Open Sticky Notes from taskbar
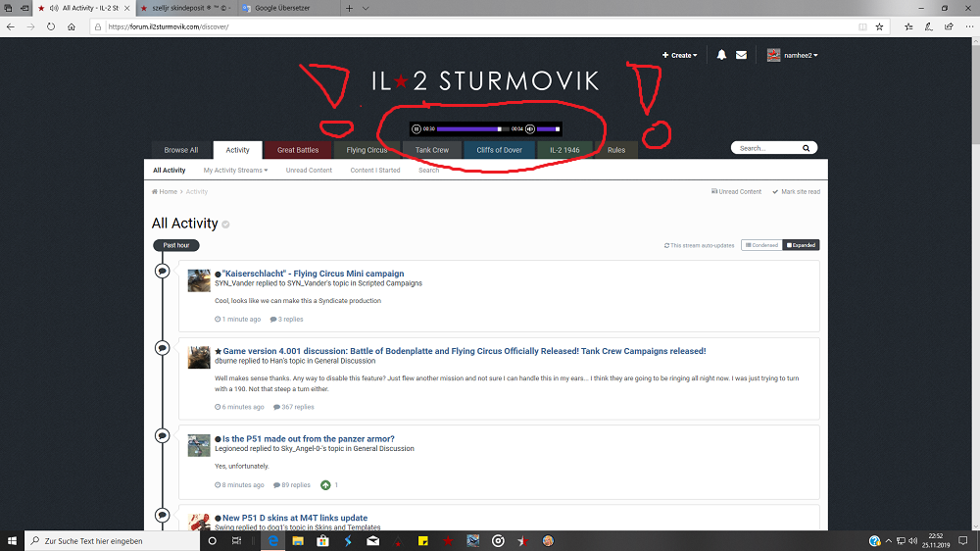The image size is (980, 551). click(423, 541)
